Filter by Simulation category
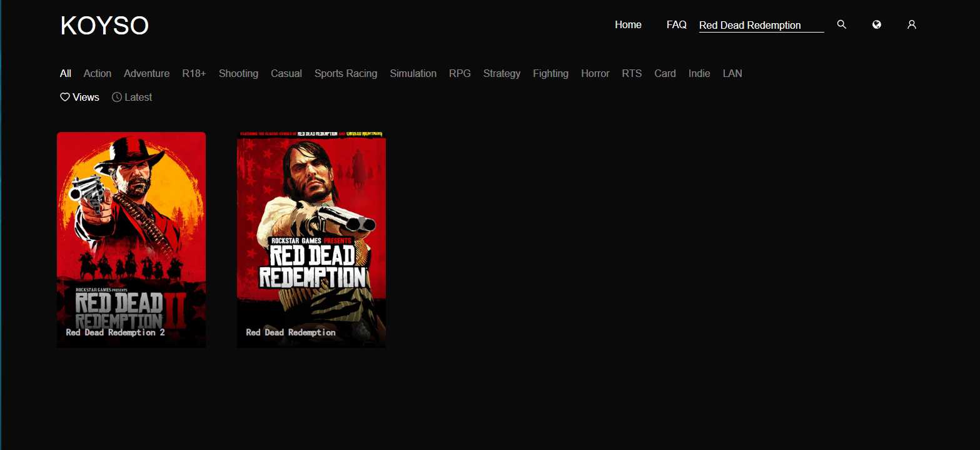 click(413, 73)
